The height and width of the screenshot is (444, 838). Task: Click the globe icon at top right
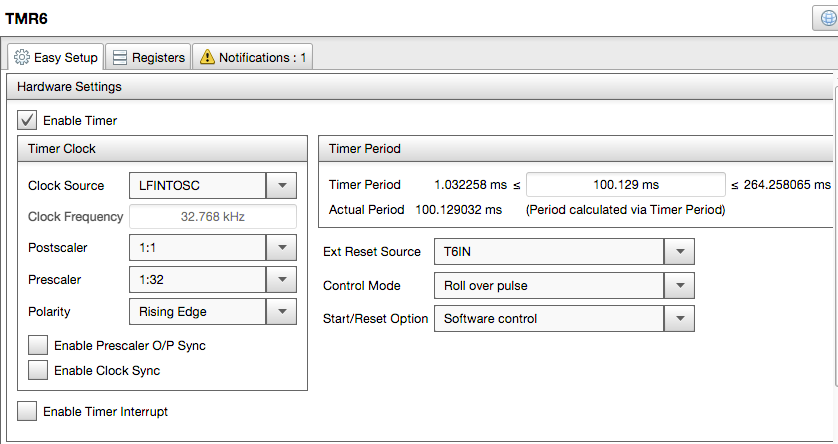pyautogui.click(x=829, y=19)
